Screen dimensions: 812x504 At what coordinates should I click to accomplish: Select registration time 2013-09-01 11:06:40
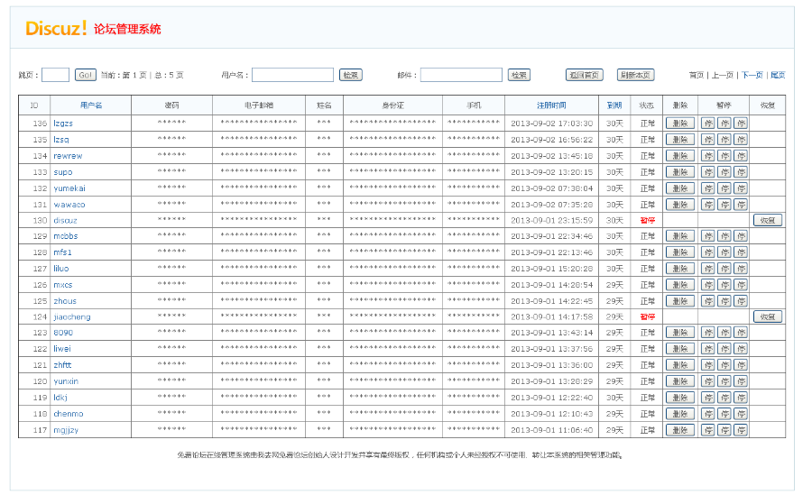tap(551, 430)
